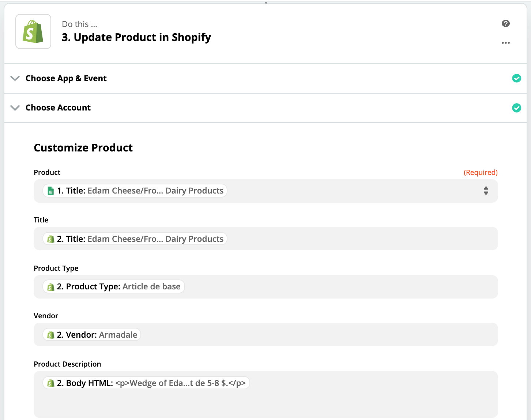Screen dimensions: 531x420
Task: Click the '3. Update Product in Shopify' heading
Action: 136,37
